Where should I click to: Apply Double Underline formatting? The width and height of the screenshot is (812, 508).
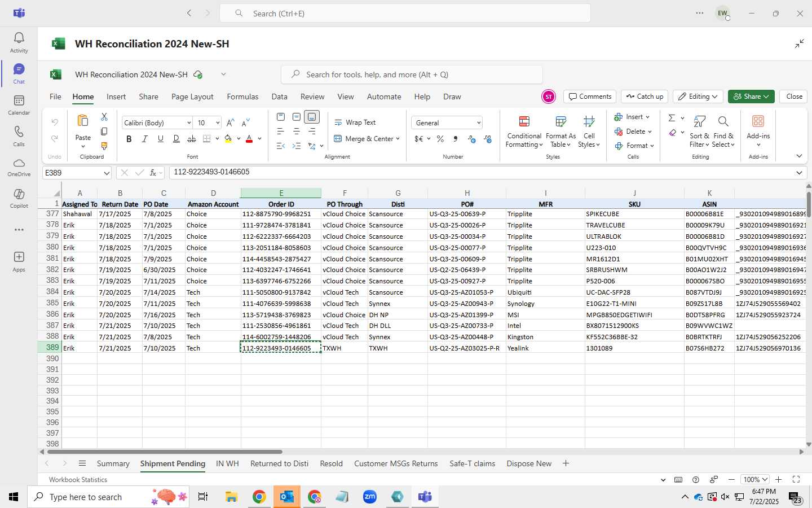pyautogui.click(x=176, y=139)
